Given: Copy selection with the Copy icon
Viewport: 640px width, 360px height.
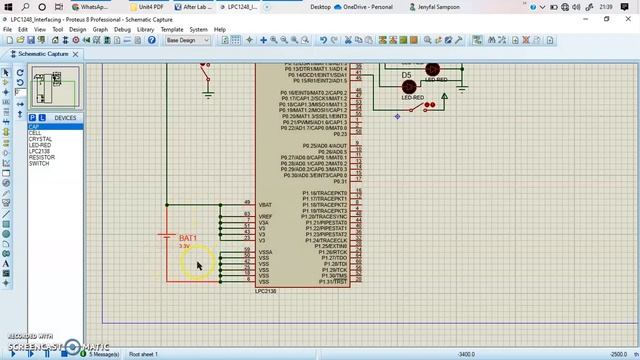Looking at the screenshot, I should 358,40.
